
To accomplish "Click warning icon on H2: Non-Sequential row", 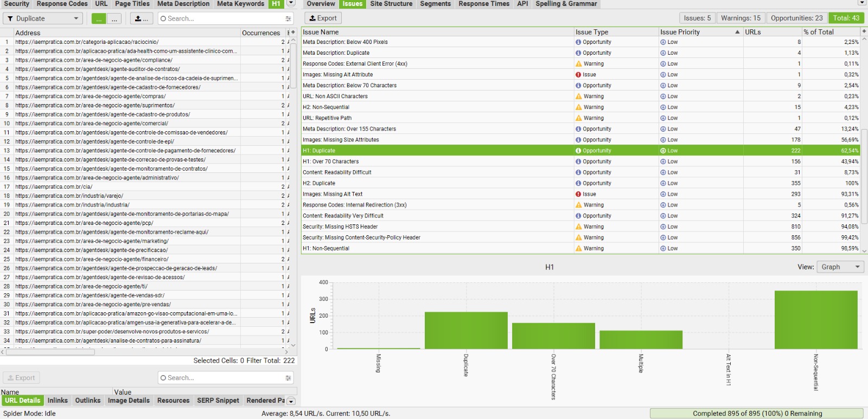I will click(x=578, y=107).
